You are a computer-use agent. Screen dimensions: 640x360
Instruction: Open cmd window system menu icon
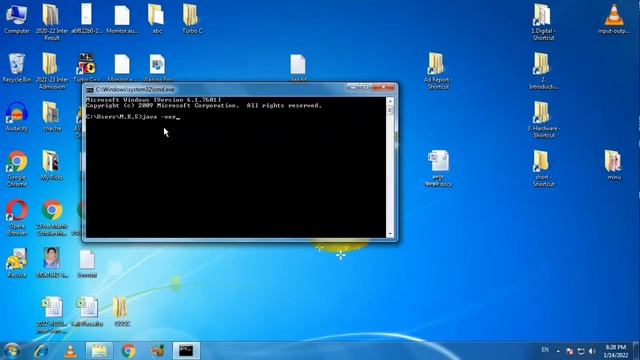pos(90,89)
